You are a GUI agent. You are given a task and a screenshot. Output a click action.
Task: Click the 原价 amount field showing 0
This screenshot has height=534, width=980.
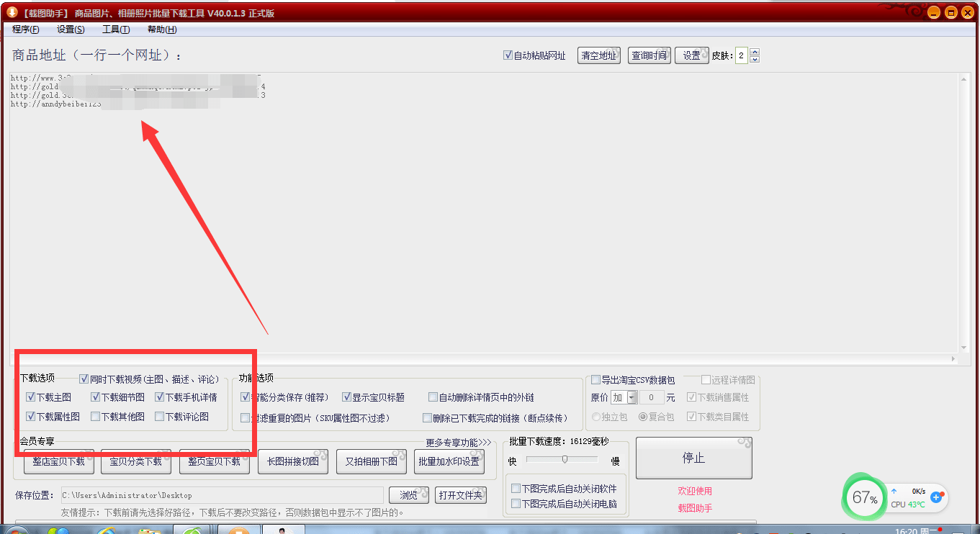pyautogui.click(x=652, y=397)
